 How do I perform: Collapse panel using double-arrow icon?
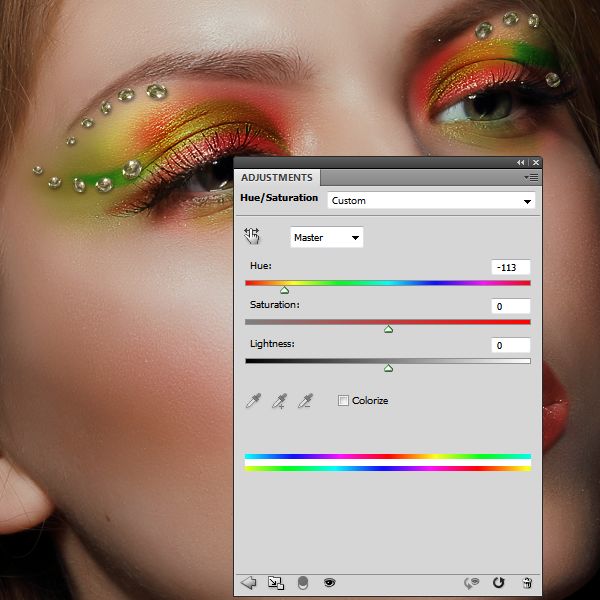pos(521,162)
